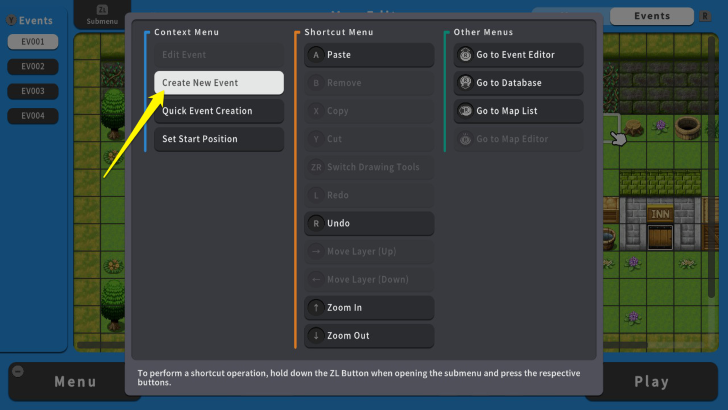
Task: Click the stick icon beside Go to Event Editor
Action: click(x=465, y=55)
